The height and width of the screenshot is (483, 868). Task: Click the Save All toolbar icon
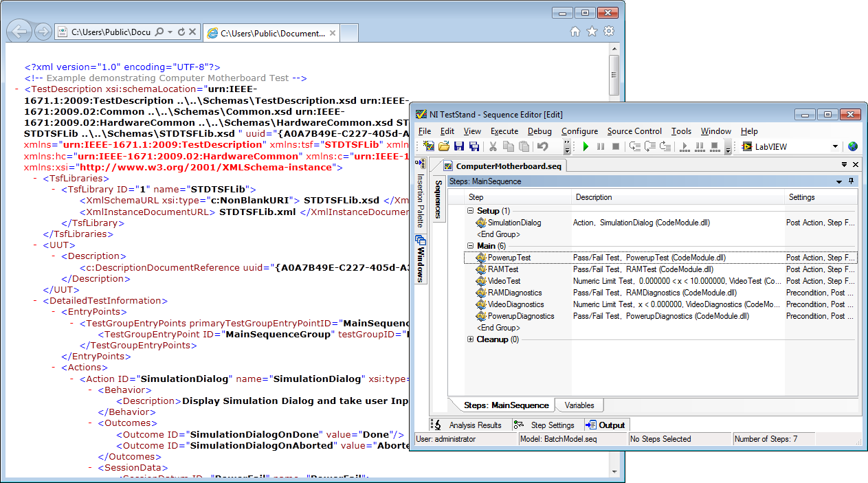pos(474,146)
